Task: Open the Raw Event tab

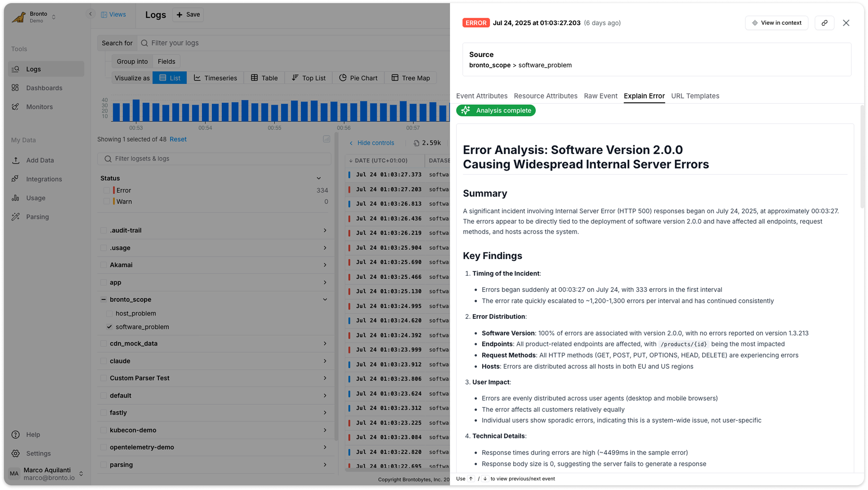Action: (x=600, y=96)
